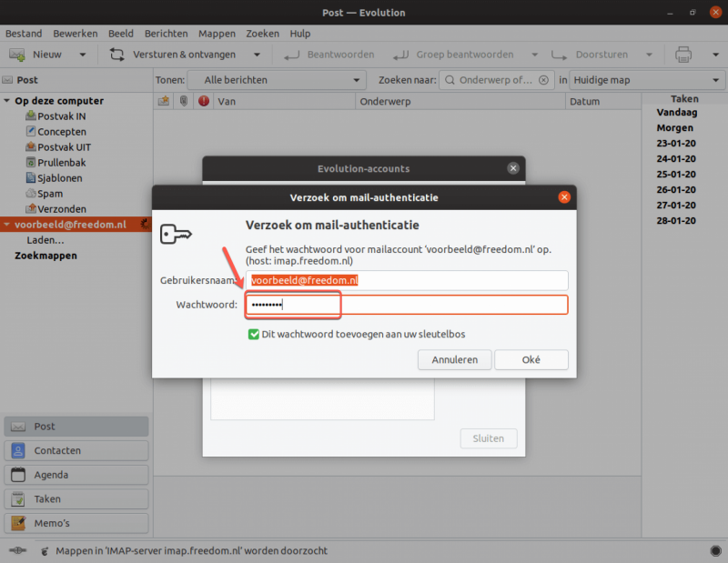Collapse the 'Op deze computer' tree

[x=6, y=100]
